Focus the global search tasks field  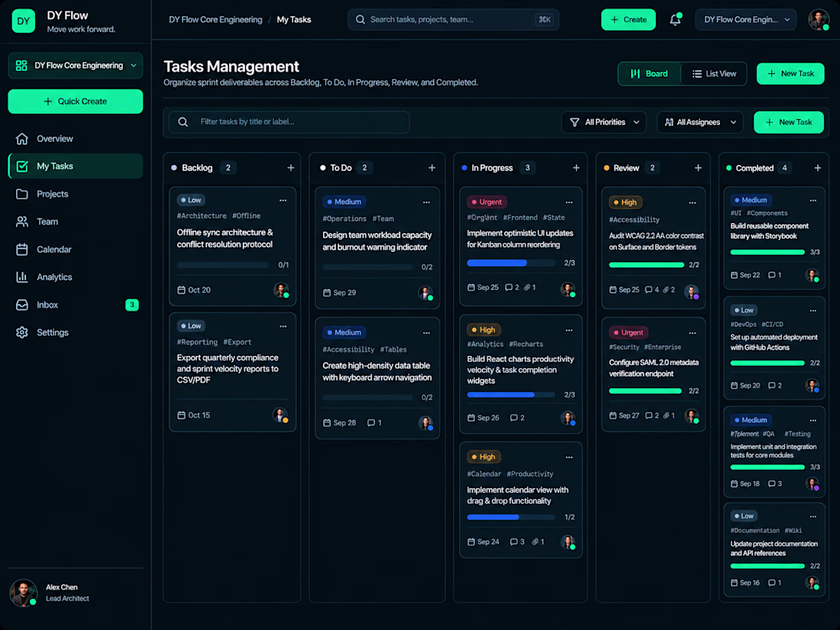click(453, 20)
